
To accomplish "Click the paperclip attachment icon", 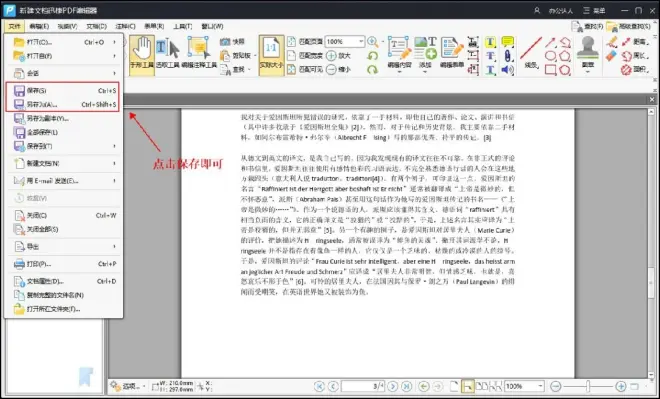I will 508,56.
